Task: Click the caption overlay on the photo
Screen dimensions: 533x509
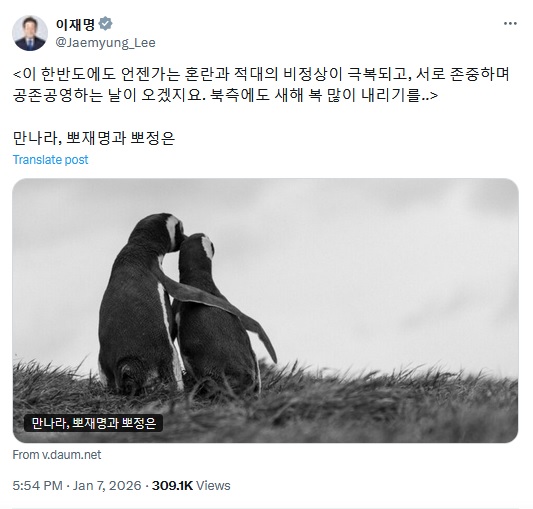Action: [93, 423]
